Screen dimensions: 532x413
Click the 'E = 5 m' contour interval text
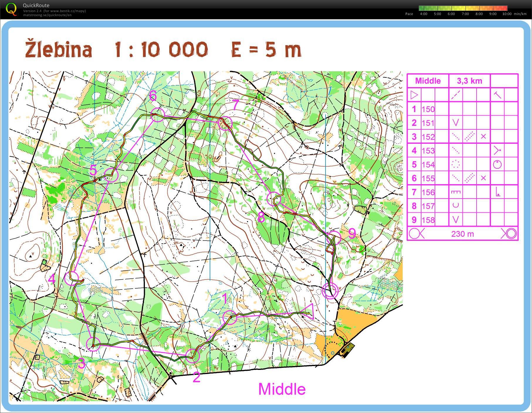tap(266, 49)
